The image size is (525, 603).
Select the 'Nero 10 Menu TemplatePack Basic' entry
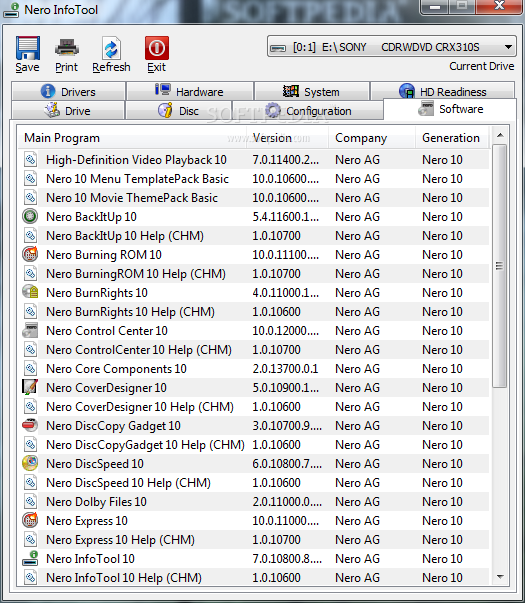coord(137,179)
